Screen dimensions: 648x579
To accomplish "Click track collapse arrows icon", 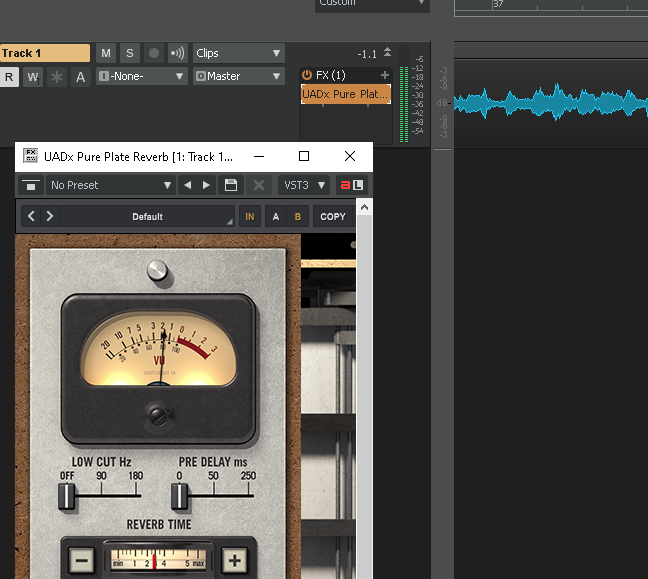I will [387, 52].
